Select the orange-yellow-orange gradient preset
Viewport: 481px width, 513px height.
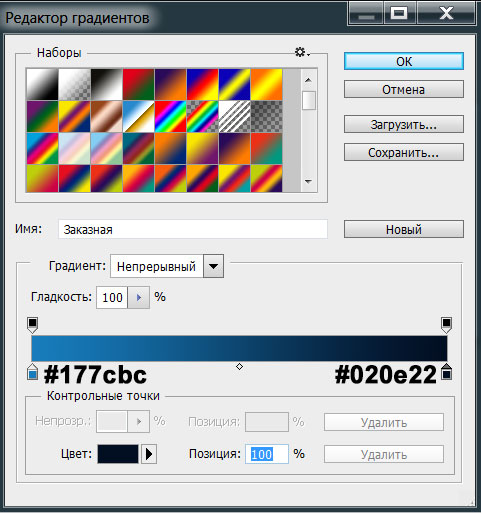coord(266,85)
